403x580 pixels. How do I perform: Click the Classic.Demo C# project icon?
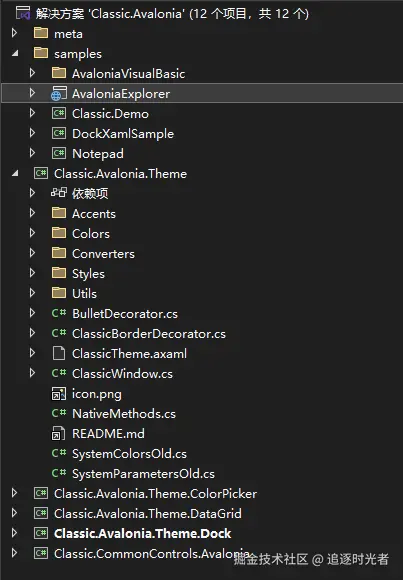click(x=59, y=113)
